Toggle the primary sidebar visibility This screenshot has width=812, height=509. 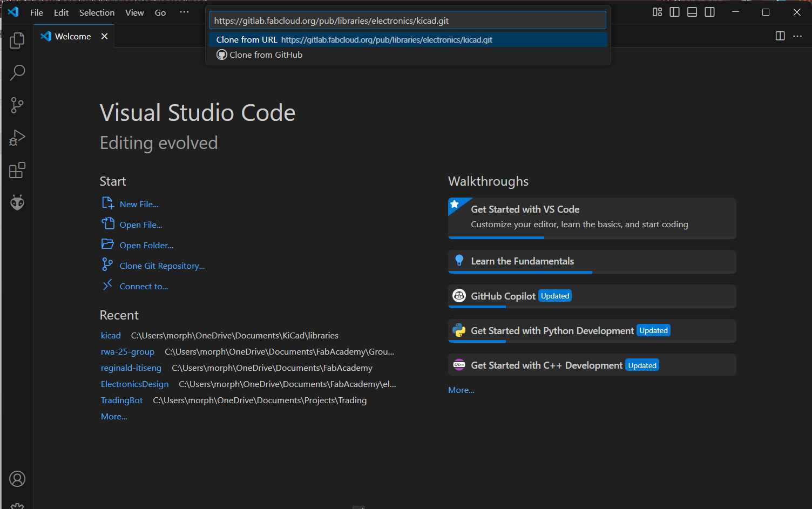pyautogui.click(x=674, y=12)
